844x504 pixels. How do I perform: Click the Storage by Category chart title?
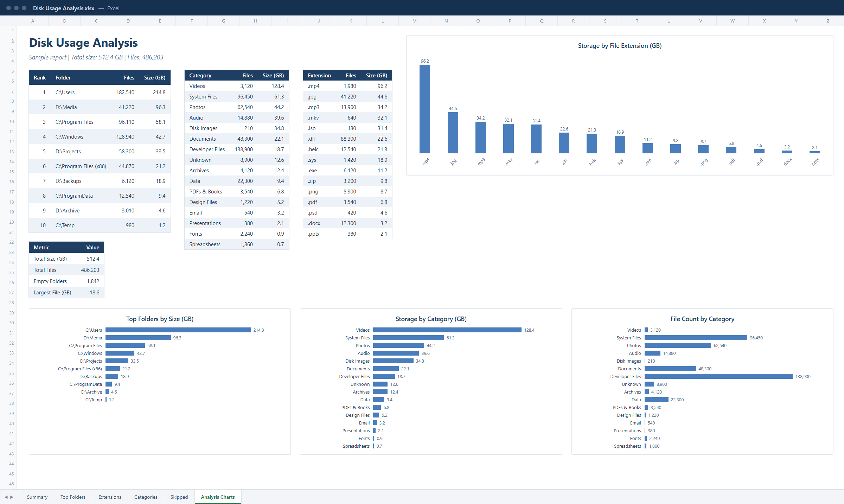coord(431,319)
